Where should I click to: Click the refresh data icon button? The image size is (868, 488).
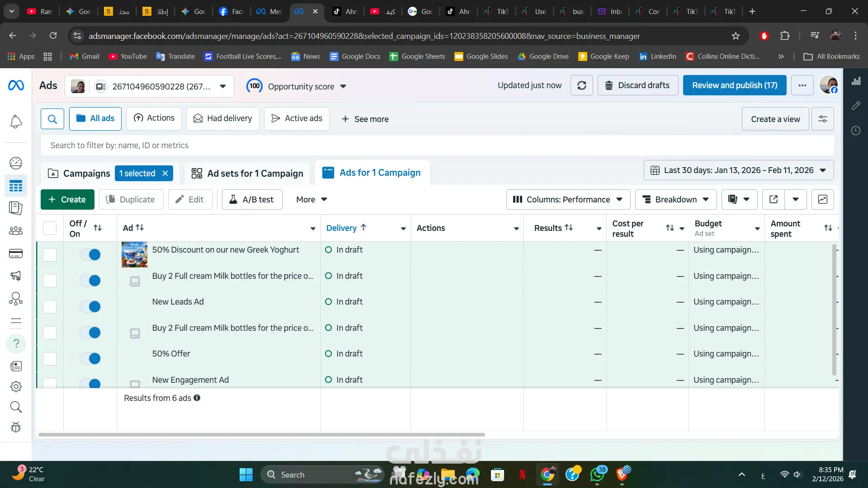click(581, 85)
